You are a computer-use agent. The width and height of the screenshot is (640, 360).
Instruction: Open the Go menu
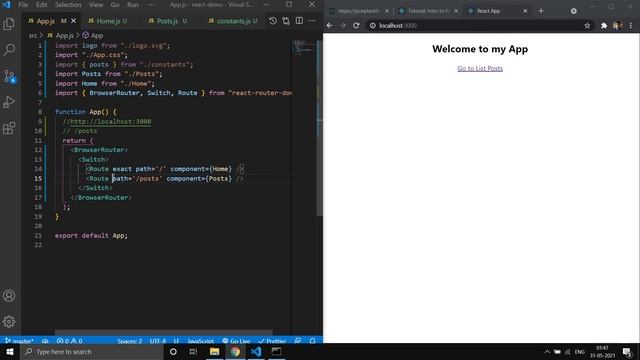click(x=115, y=5)
